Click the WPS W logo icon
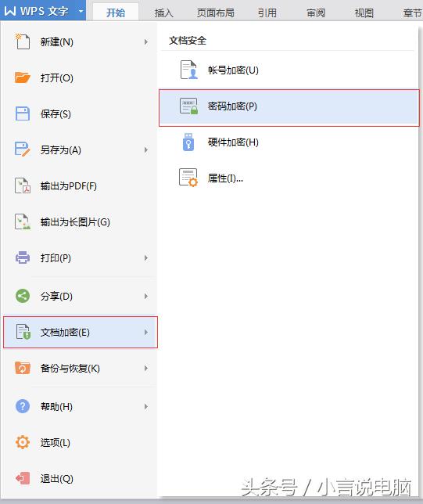 [10, 11]
